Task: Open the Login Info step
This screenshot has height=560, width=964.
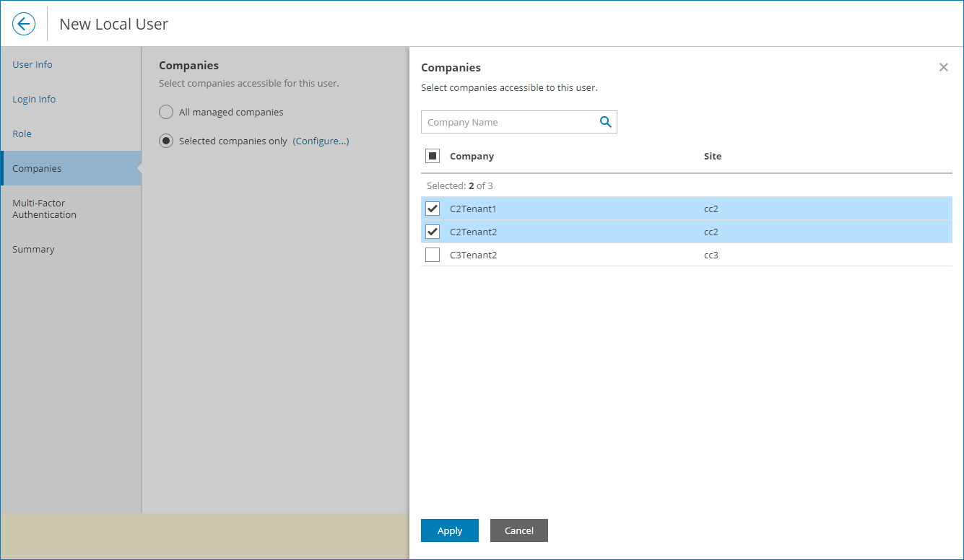Action: click(33, 99)
